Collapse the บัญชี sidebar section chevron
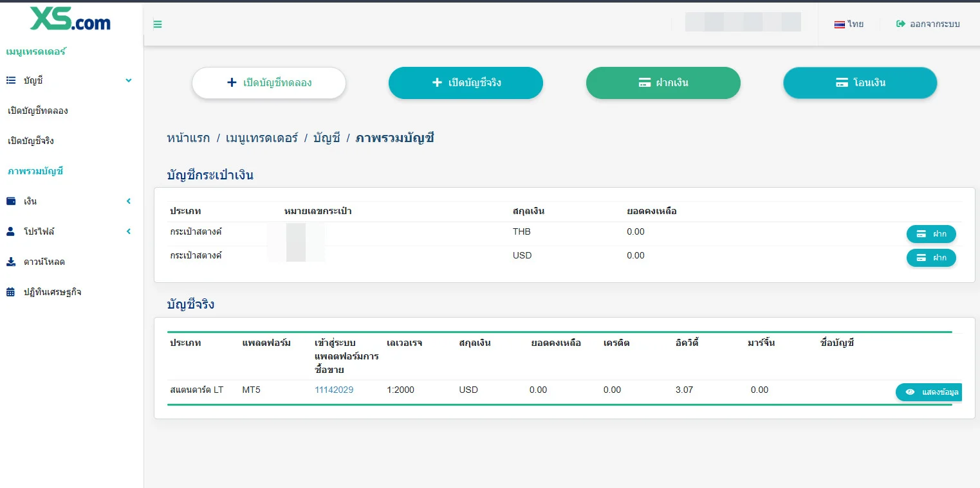 128,80
